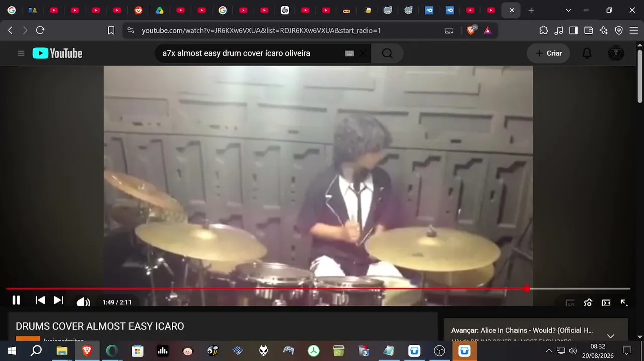The width and height of the screenshot is (644, 361).
Task: Open the volume control in the system tray
Action: pos(573,351)
